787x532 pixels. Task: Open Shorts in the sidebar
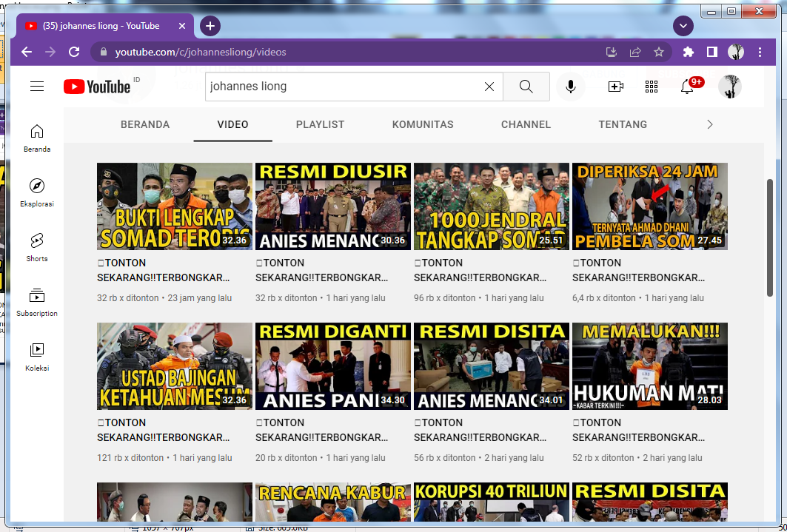coord(36,248)
